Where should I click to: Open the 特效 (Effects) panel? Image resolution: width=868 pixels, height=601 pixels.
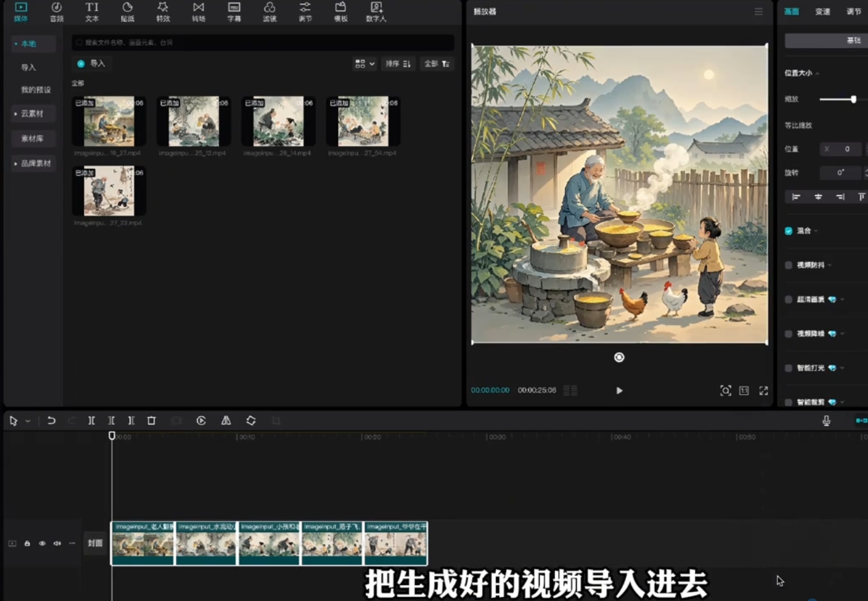pos(163,12)
